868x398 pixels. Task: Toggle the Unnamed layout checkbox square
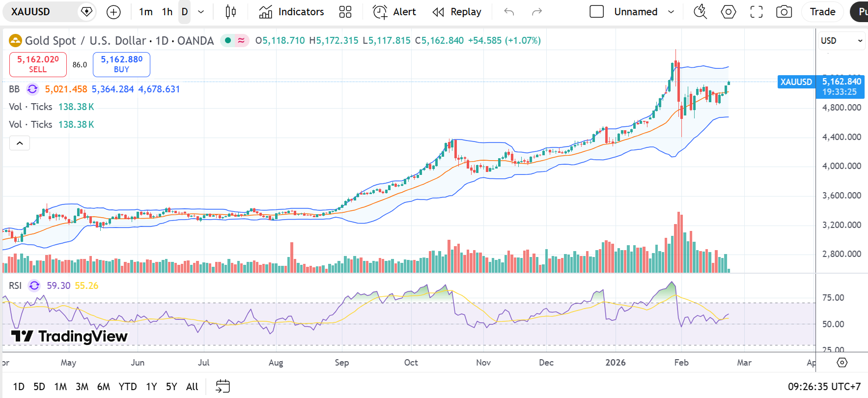pos(596,12)
